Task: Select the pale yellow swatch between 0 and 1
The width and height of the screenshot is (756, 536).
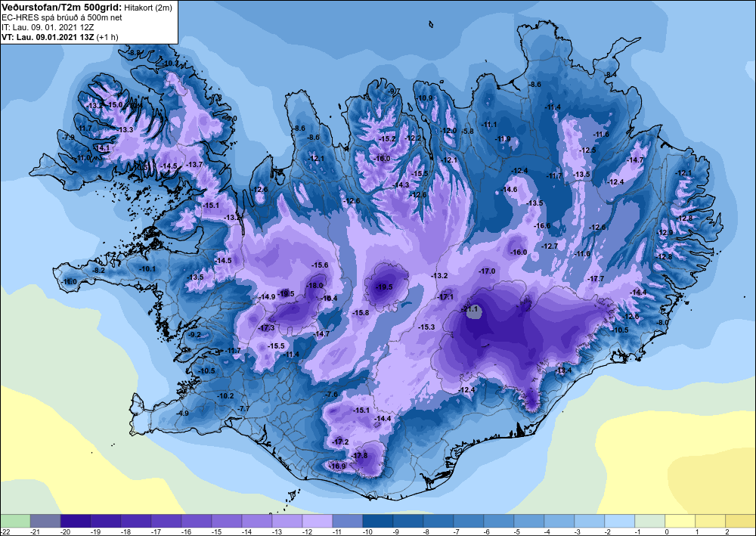Action: click(680, 521)
